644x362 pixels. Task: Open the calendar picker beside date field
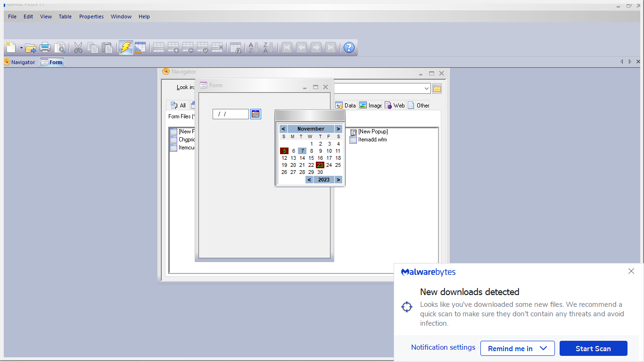pyautogui.click(x=256, y=114)
